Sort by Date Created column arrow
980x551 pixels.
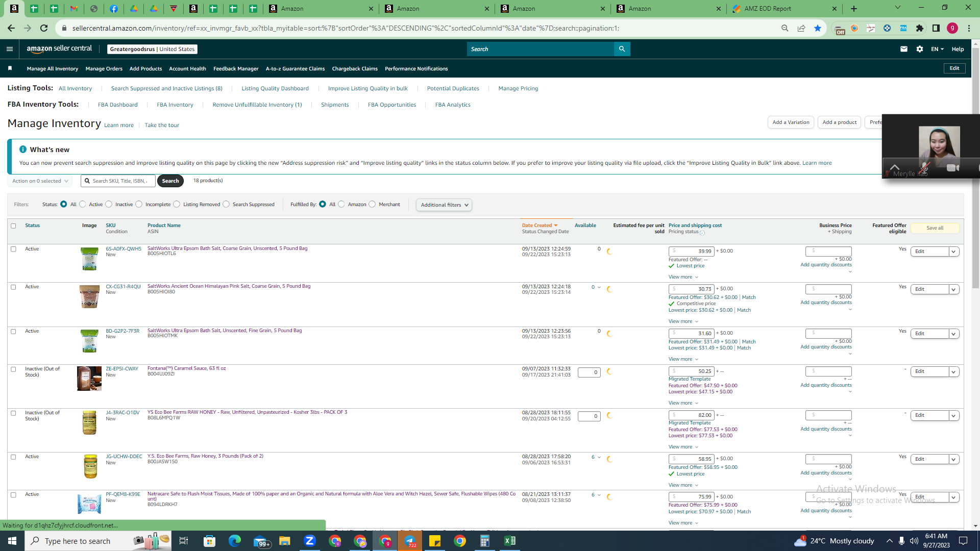[x=556, y=225]
